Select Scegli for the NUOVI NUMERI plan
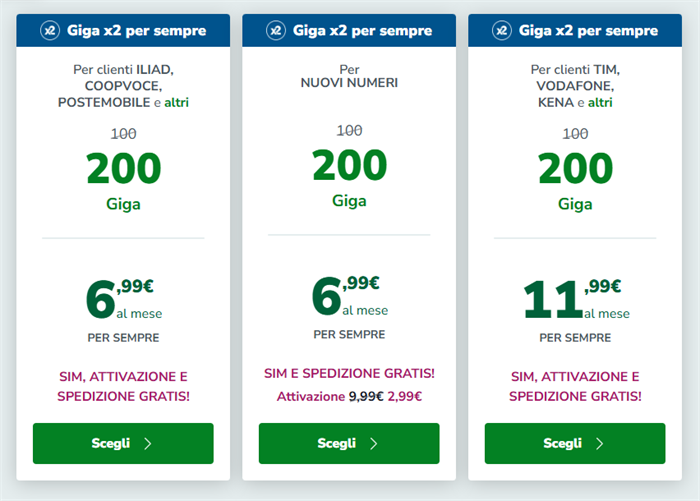Viewport: 700px width, 501px height. [349, 443]
